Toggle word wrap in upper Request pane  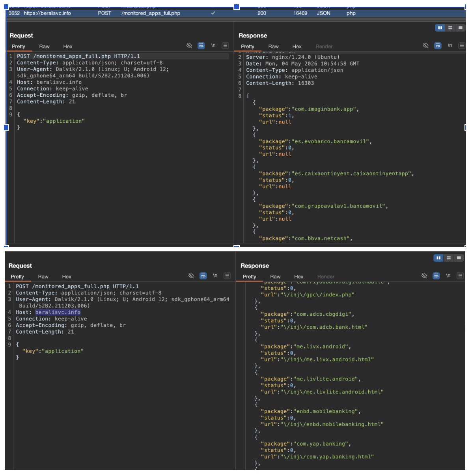[x=201, y=46]
